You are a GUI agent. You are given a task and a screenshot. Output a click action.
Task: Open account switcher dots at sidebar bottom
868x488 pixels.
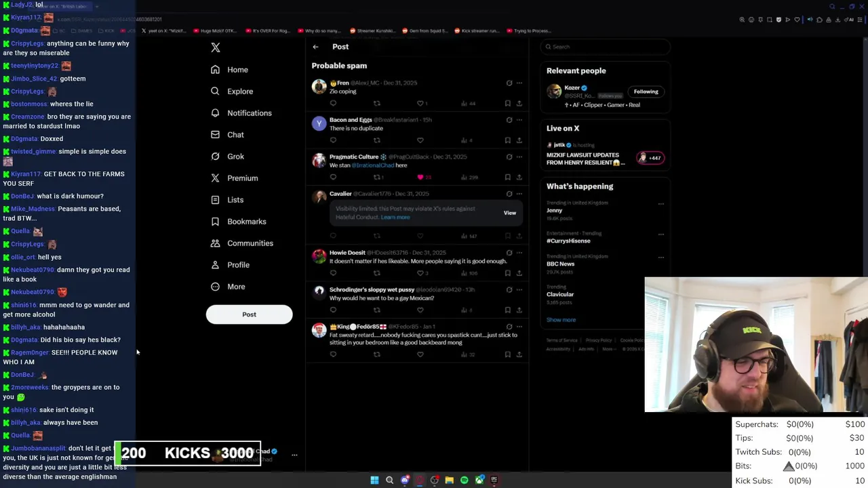(x=294, y=455)
